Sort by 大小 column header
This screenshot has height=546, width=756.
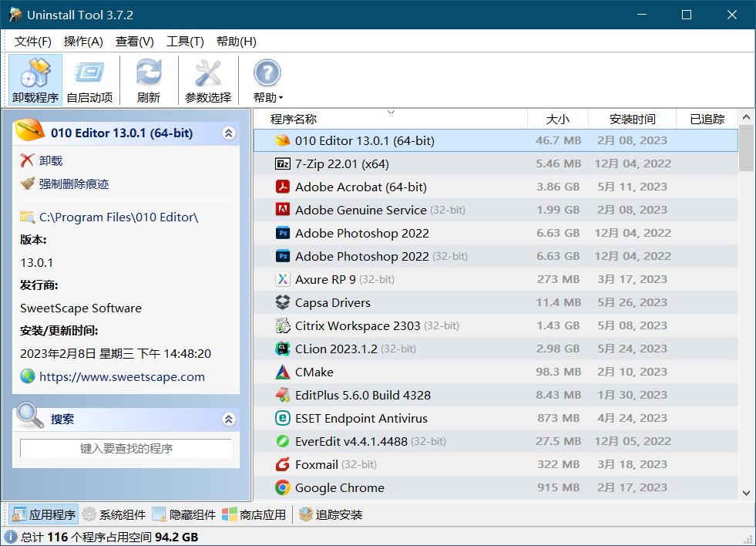558,119
